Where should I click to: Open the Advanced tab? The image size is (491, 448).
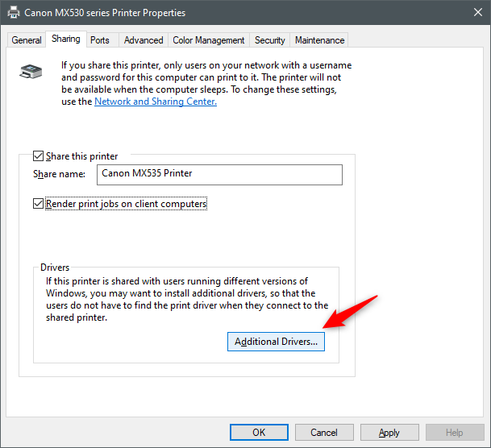[x=144, y=40]
